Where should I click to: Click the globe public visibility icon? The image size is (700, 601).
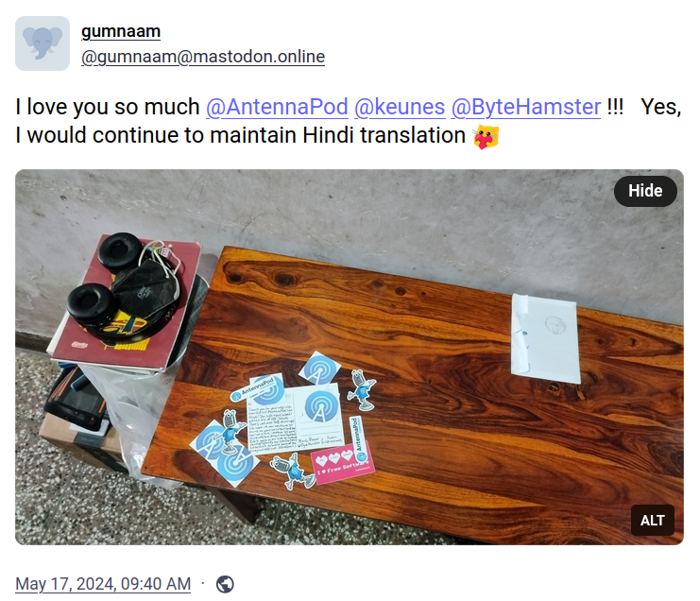tap(225, 585)
